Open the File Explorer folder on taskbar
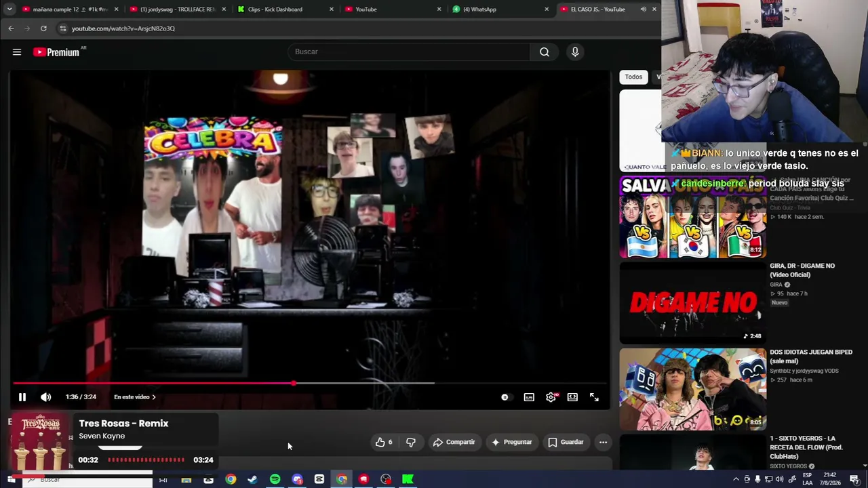 186,480
